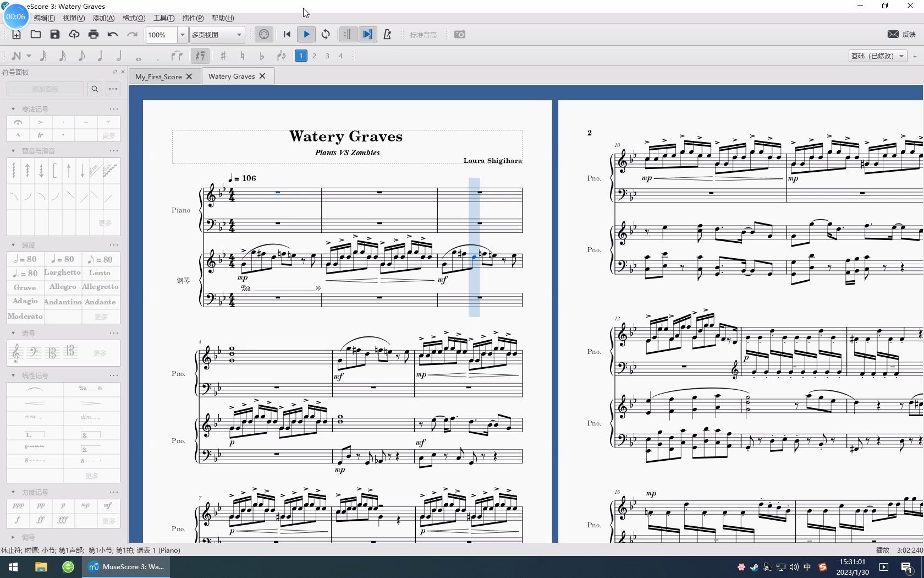
Task: Toggle note input mode N icon
Action: pyautogui.click(x=16, y=56)
